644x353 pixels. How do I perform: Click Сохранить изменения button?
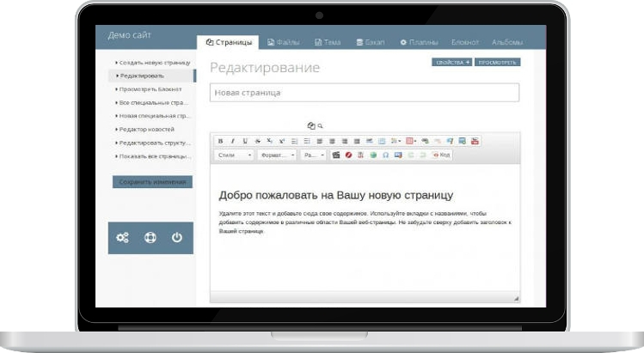pyautogui.click(x=152, y=181)
